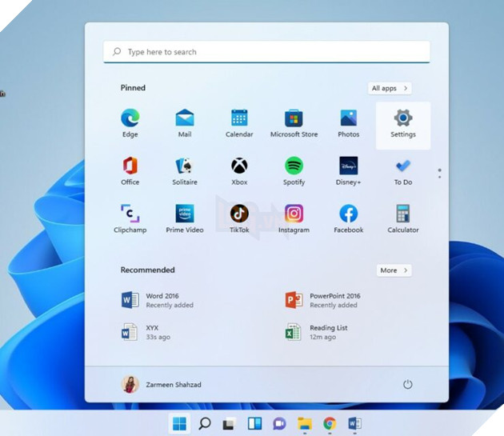
Task: Open the Edge pinned app
Action: point(130,123)
